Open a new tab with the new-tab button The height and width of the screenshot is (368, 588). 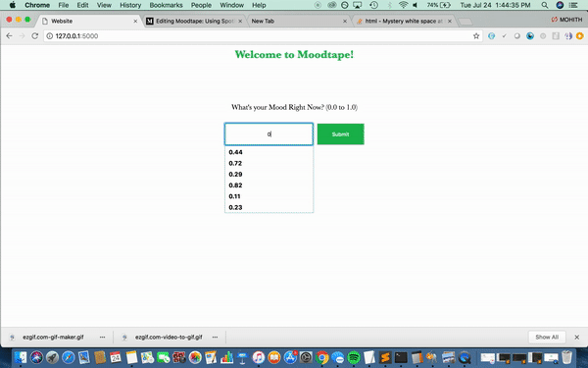[x=465, y=22]
